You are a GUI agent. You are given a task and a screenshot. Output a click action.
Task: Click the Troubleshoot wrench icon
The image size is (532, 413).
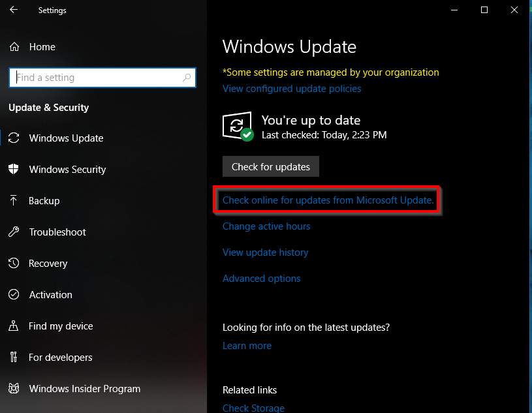14,232
